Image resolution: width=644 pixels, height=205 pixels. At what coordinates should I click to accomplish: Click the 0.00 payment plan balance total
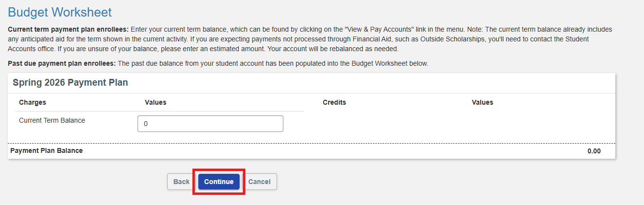click(593, 151)
